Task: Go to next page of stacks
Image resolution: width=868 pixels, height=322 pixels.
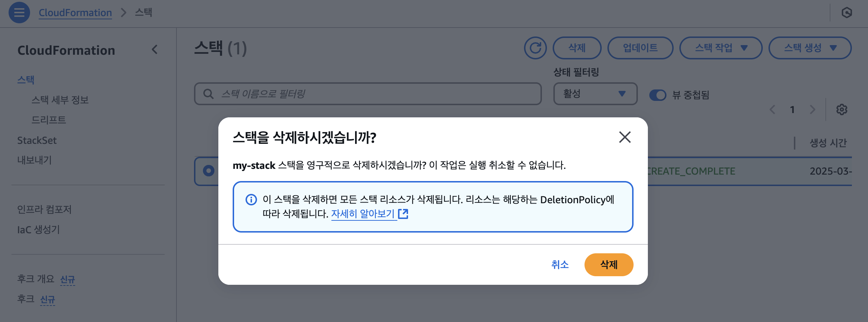Action: [x=813, y=109]
